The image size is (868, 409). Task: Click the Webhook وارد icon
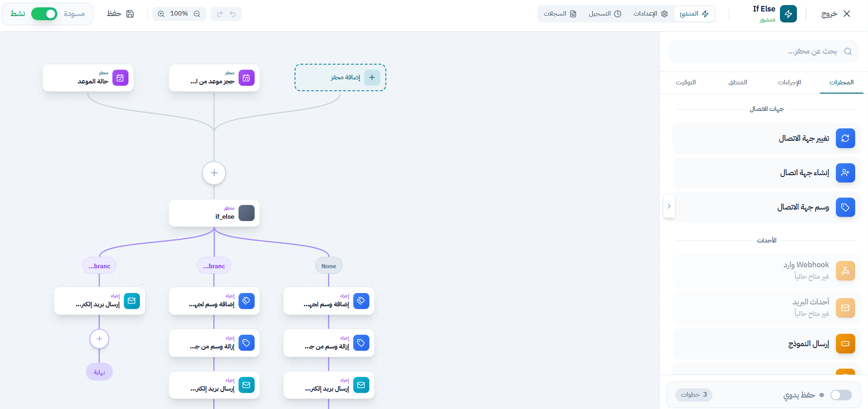point(846,271)
